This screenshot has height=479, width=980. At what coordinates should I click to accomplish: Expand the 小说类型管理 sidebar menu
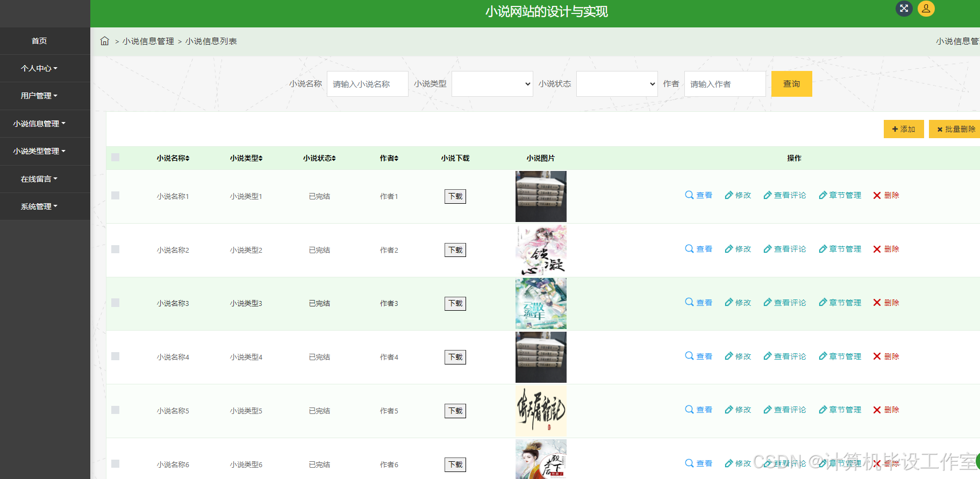[39, 151]
